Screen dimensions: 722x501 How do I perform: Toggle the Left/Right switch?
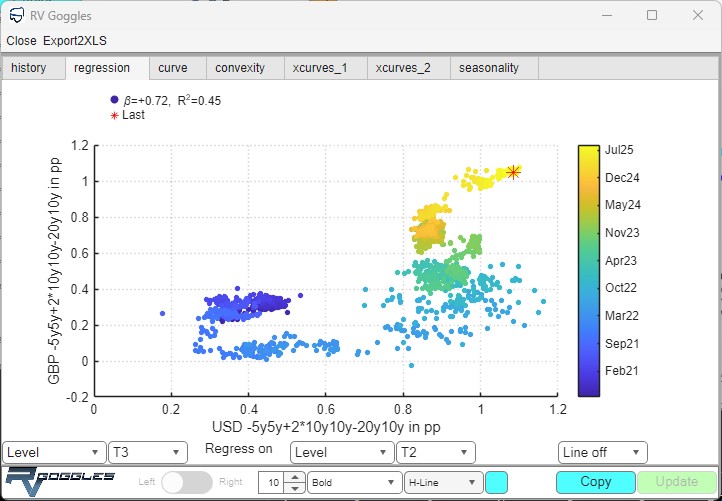point(187,482)
